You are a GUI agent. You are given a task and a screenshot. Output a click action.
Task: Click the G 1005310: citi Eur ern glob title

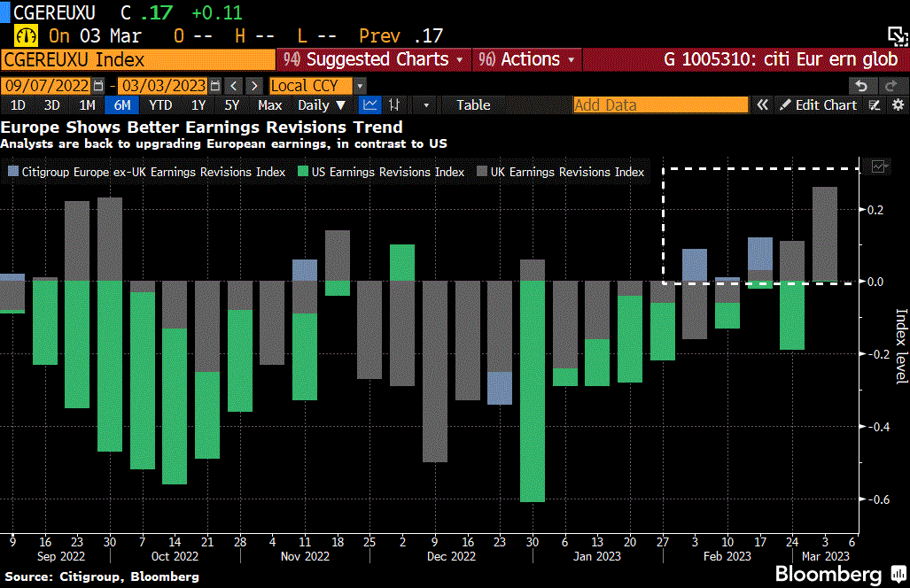[781, 59]
